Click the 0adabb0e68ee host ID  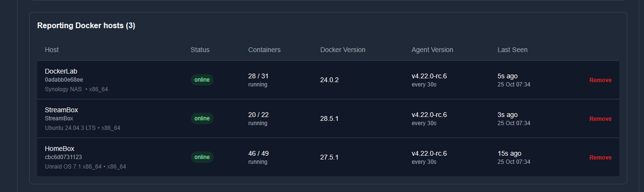click(x=64, y=80)
